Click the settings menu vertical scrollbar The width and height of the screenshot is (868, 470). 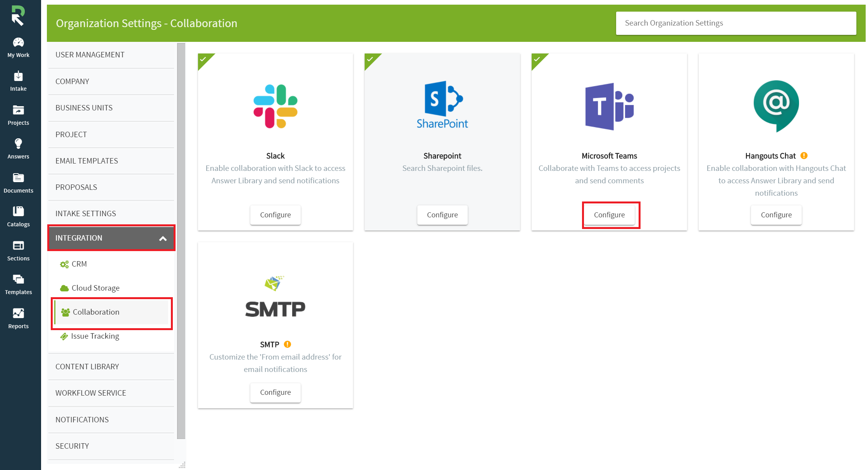click(181, 240)
